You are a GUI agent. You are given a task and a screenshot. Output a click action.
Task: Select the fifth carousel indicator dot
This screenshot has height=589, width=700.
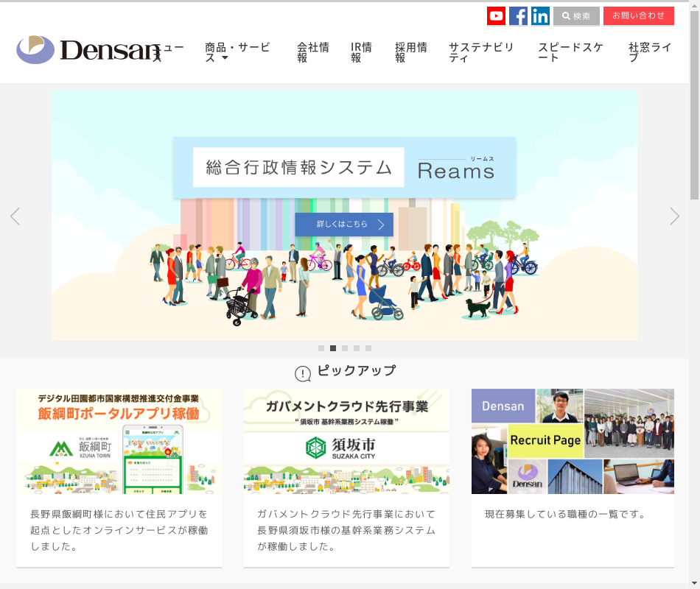(368, 348)
